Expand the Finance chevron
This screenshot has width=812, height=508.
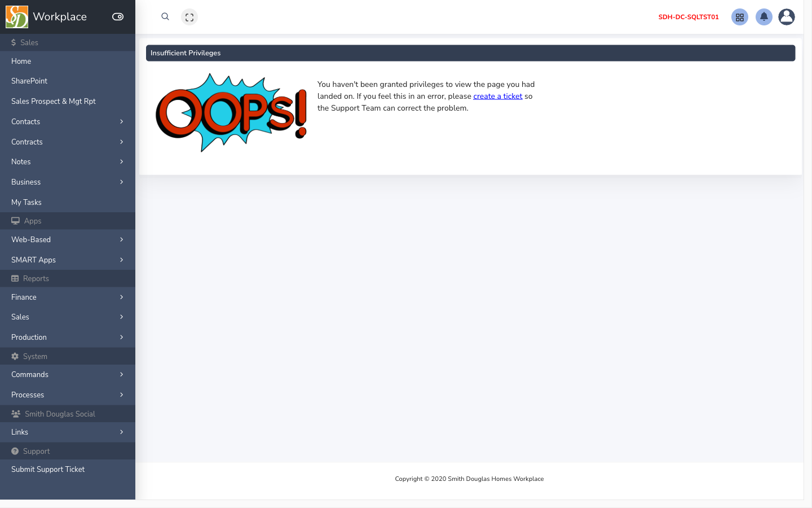(121, 297)
